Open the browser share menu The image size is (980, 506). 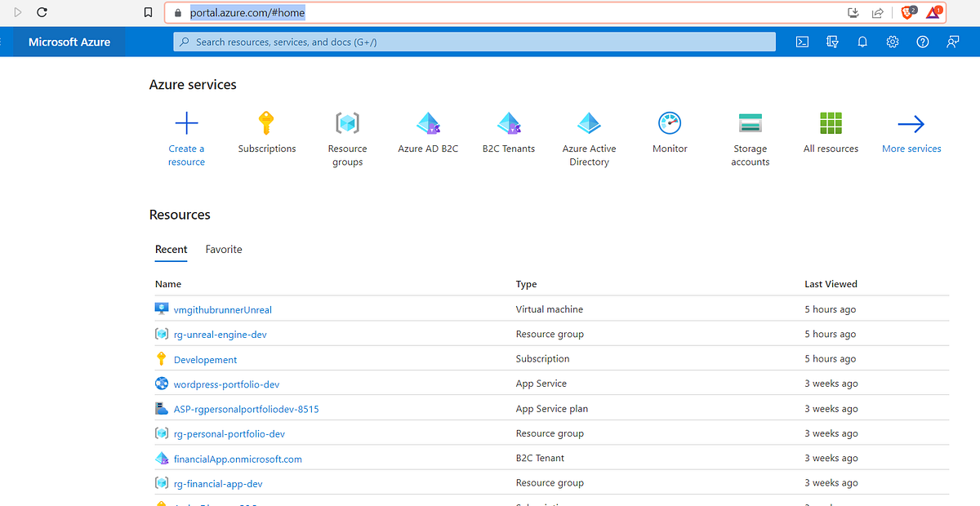coord(877,12)
